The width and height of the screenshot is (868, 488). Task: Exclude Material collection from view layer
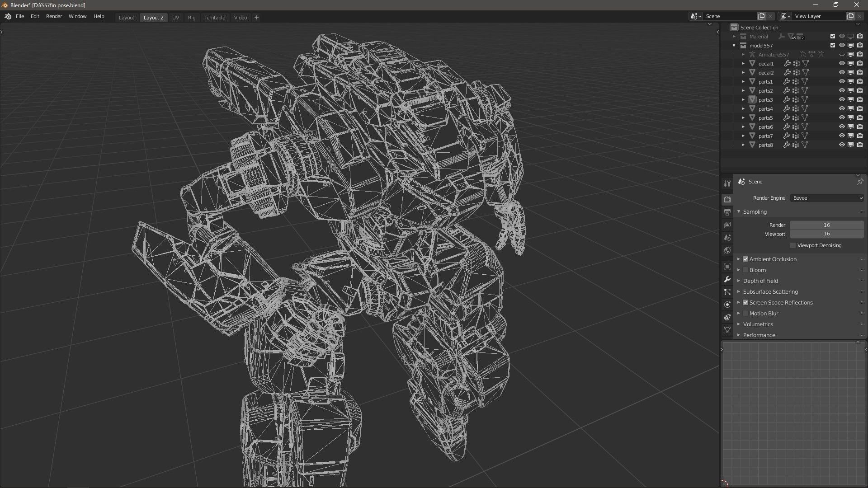click(833, 37)
